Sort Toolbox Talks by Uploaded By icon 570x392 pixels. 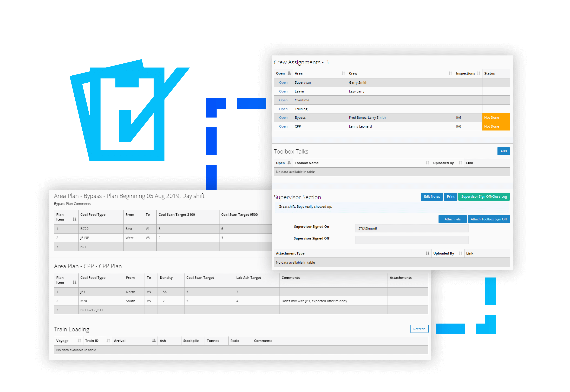460,163
